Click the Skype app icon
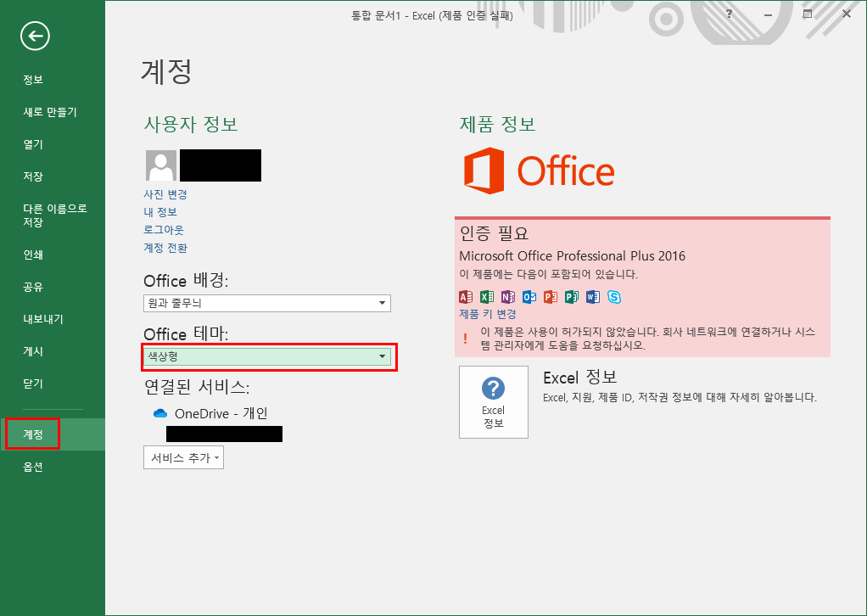 click(x=613, y=297)
